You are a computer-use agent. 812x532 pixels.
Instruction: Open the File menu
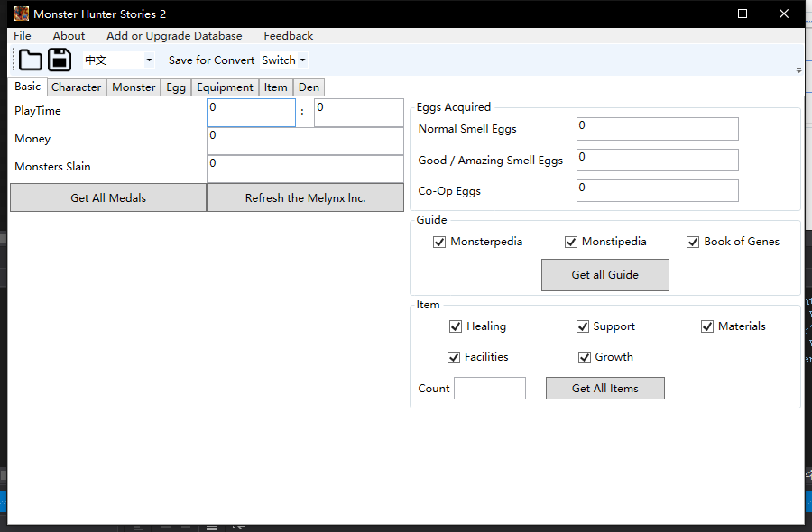click(x=23, y=36)
